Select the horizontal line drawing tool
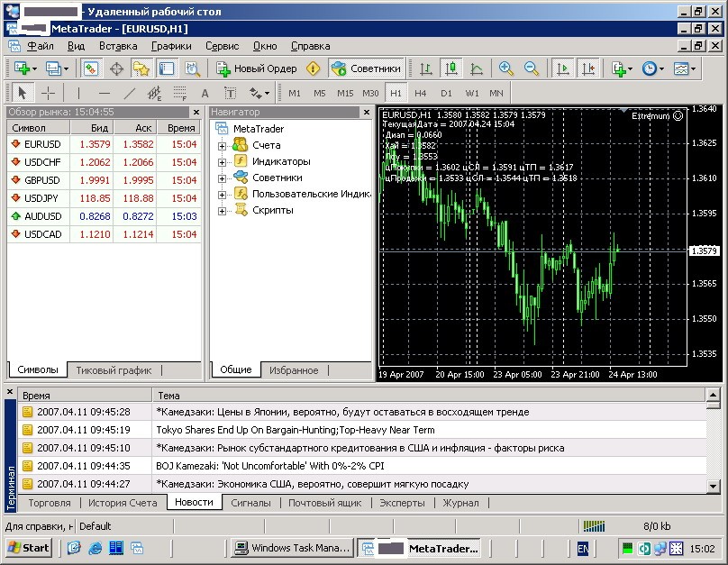The width and height of the screenshot is (728, 565). [x=105, y=94]
